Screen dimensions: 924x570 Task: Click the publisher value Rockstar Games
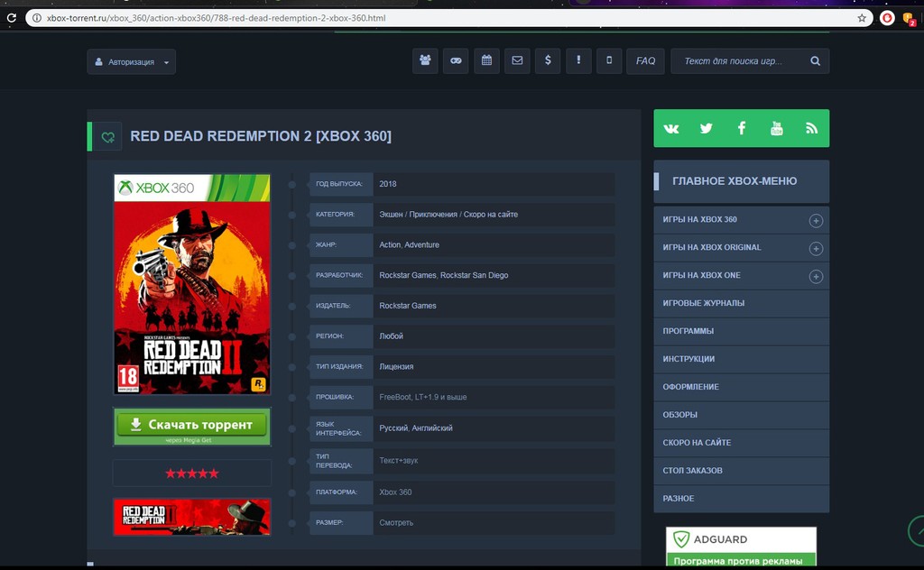pyautogui.click(x=408, y=306)
